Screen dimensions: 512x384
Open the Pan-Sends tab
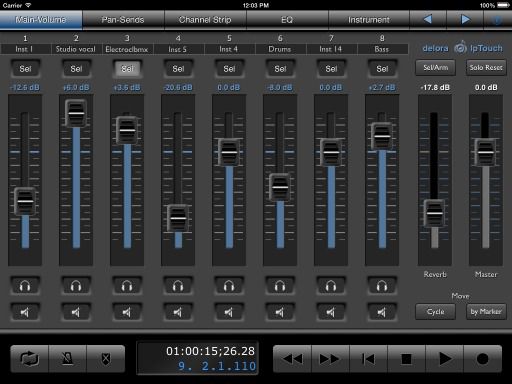pos(123,20)
